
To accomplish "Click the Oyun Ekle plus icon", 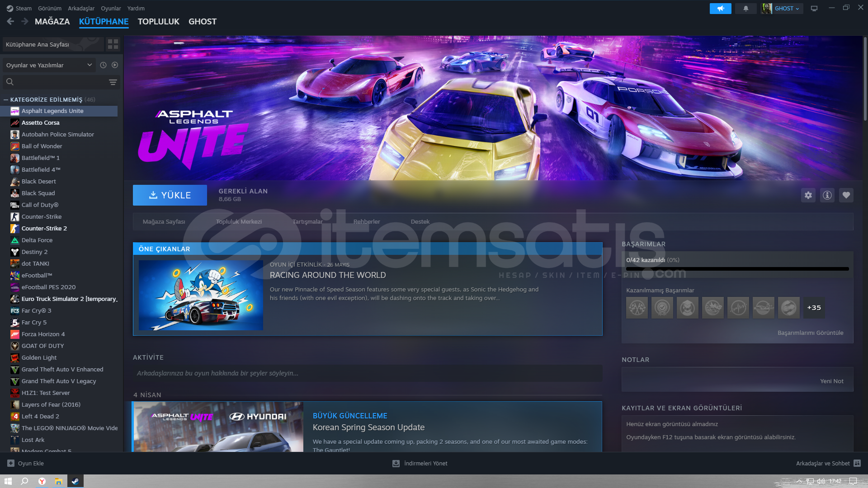I will coord(11,463).
